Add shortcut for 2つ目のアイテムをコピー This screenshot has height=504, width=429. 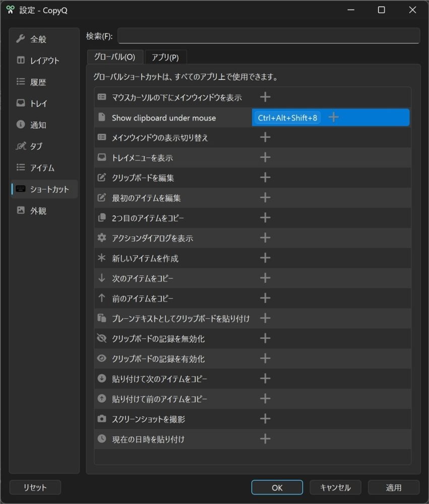(265, 218)
